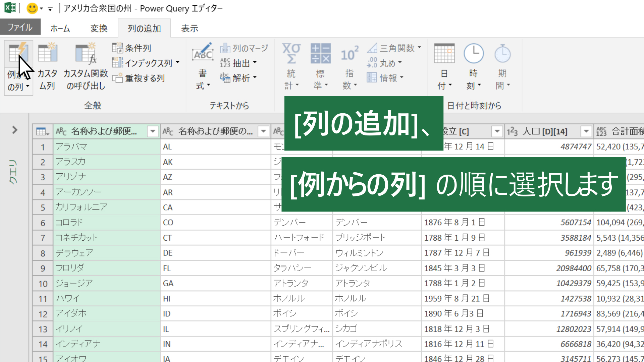This screenshot has height=362, width=644.
Task: Select row number 13
Action: (x=43, y=329)
